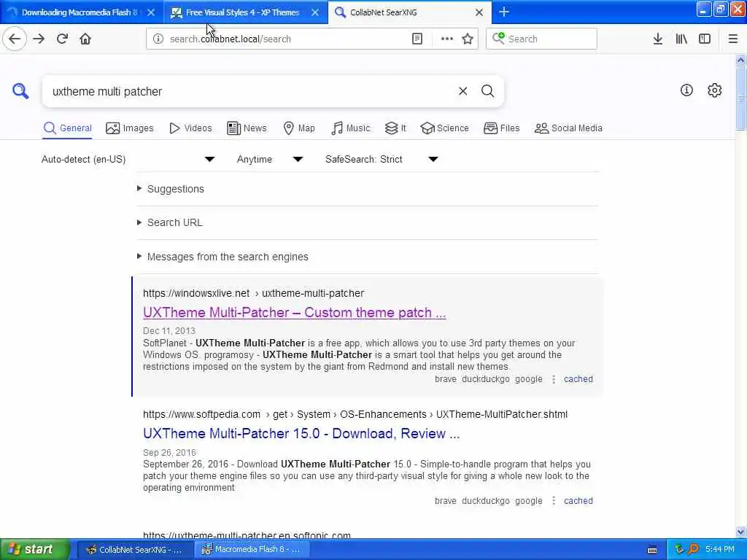
Task: Toggle reader view icon in address bar
Action: tap(417, 39)
